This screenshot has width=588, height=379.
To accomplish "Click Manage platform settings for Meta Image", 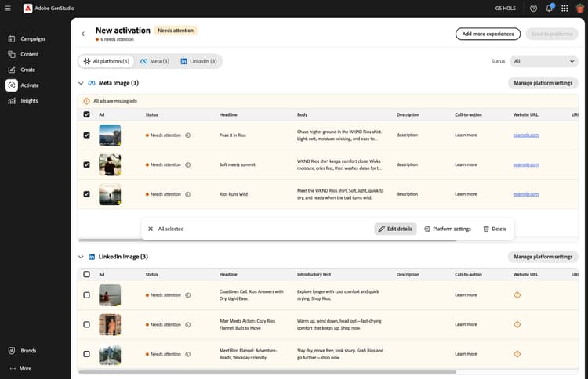I will 543,83.
